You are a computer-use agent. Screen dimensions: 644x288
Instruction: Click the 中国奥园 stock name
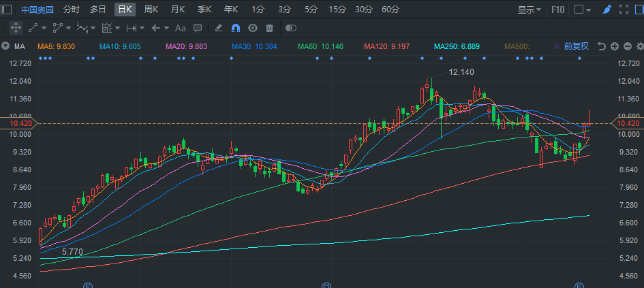37,10
